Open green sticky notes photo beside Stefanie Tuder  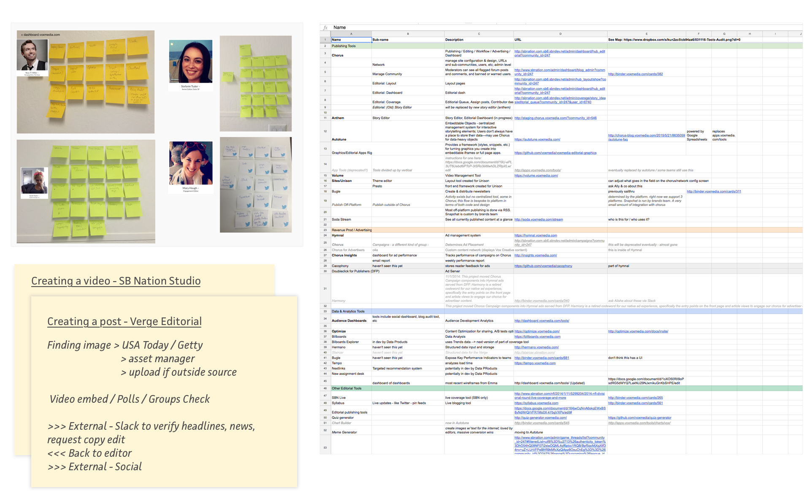pos(256,84)
